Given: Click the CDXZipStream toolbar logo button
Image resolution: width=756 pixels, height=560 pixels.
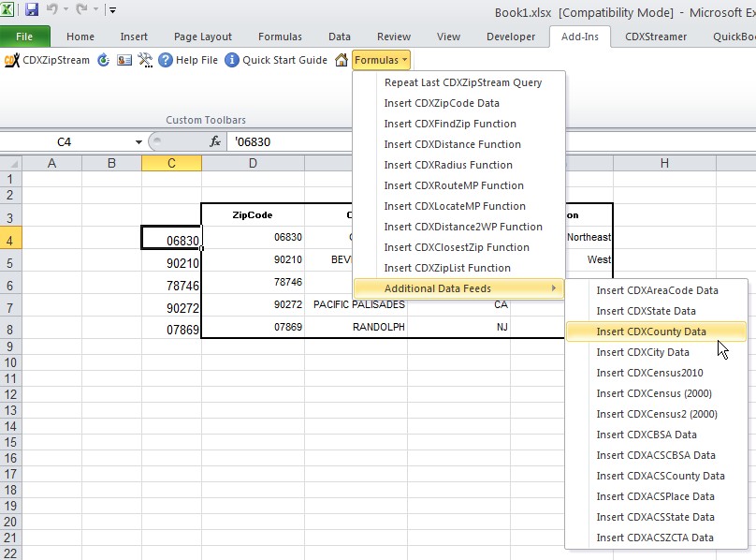Looking at the screenshot, I should click(x=47, y=60).
